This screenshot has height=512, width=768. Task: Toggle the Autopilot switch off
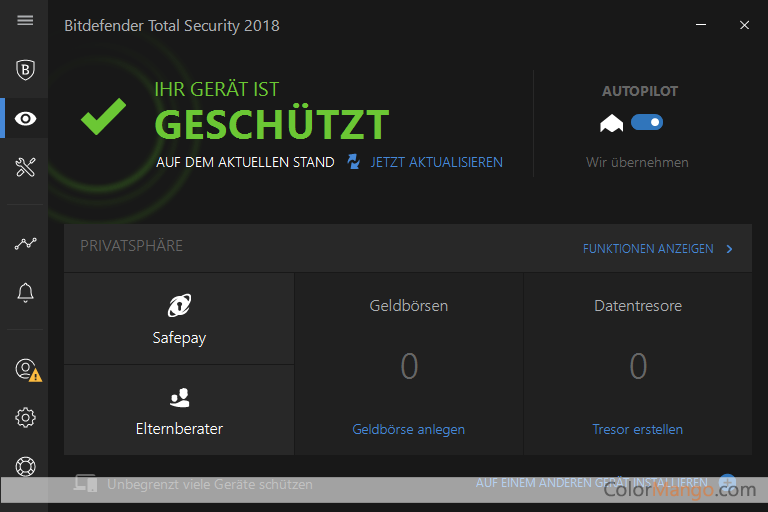tap(647, 122)
